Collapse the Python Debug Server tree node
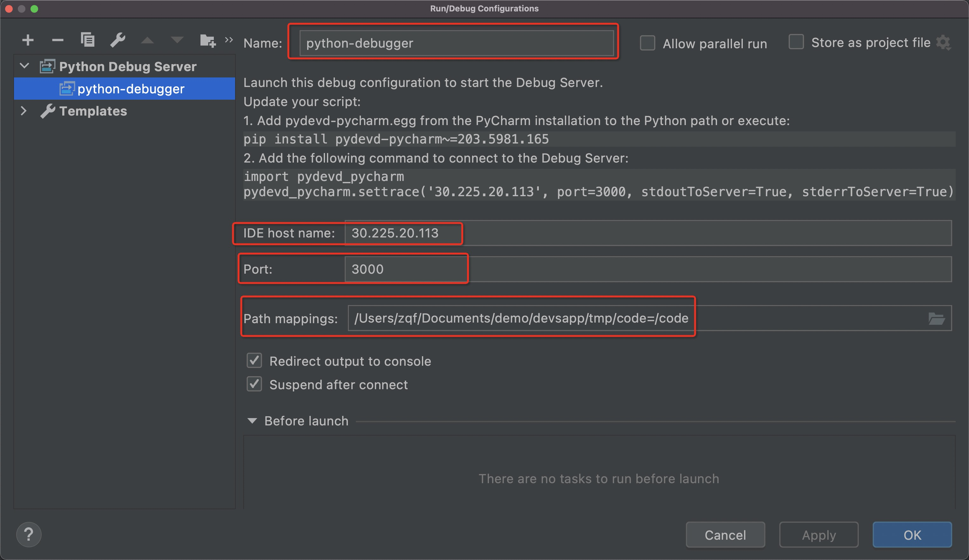 24,66
